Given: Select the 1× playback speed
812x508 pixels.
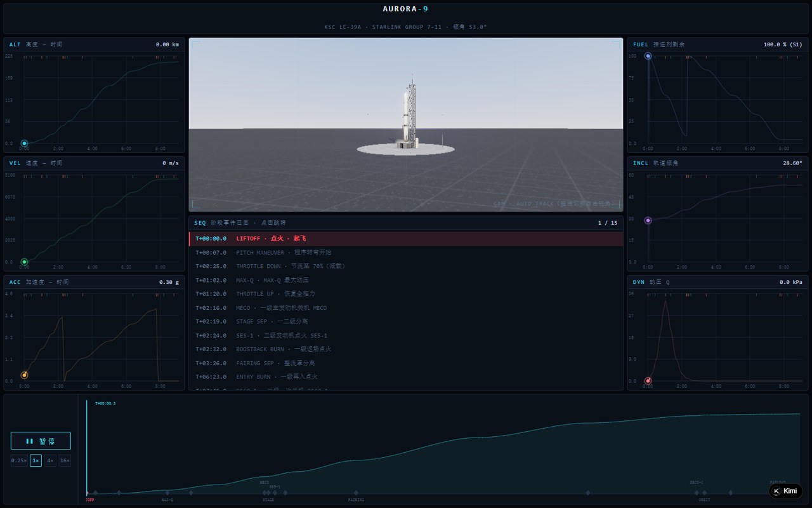Looking at the screenshot, I should coord(36,460).
